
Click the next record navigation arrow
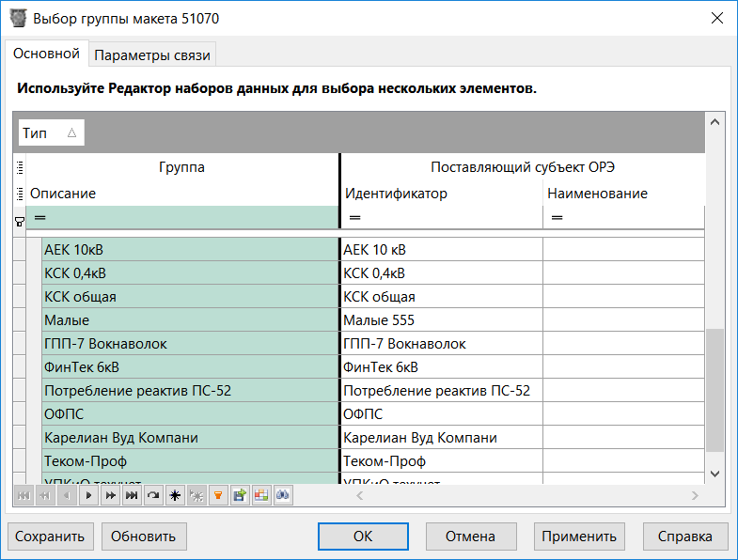point(90,495)
